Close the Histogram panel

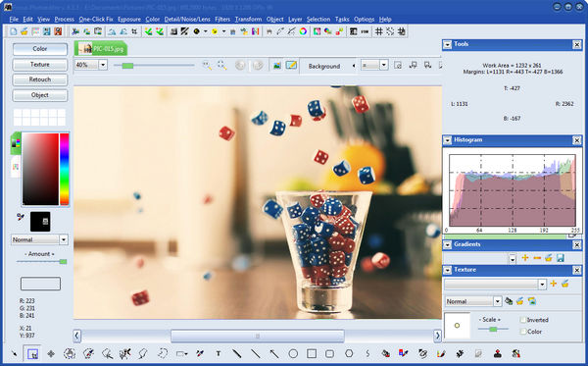[x=577, y=140]
